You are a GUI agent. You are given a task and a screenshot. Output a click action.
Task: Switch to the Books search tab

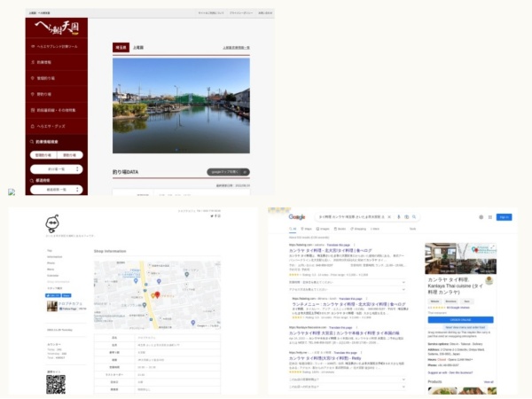340,229
